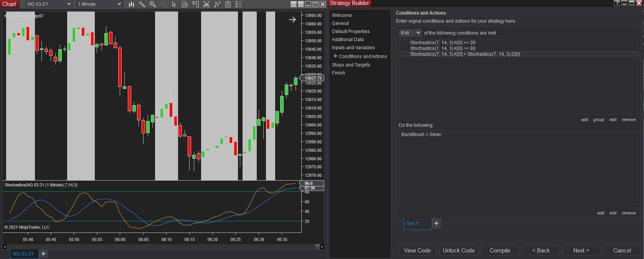Open the Chart Trader icon

(x=195, y=4)
